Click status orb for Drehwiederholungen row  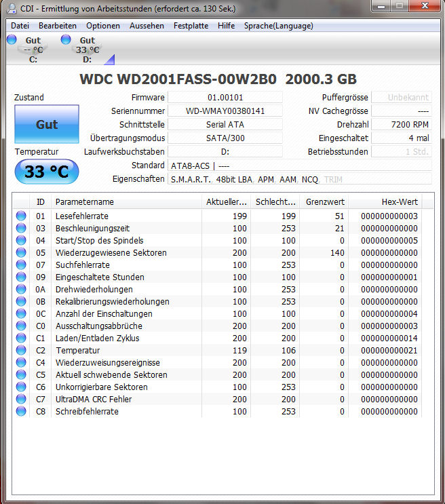pyautogui.click(x=21, y=289)
